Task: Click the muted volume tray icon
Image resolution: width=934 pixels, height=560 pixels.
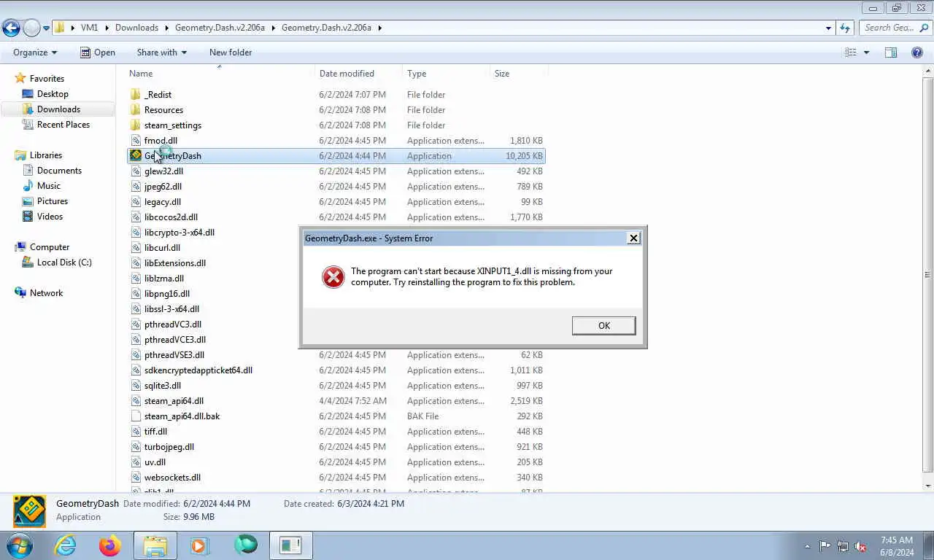Action: [x=861, y=545]
